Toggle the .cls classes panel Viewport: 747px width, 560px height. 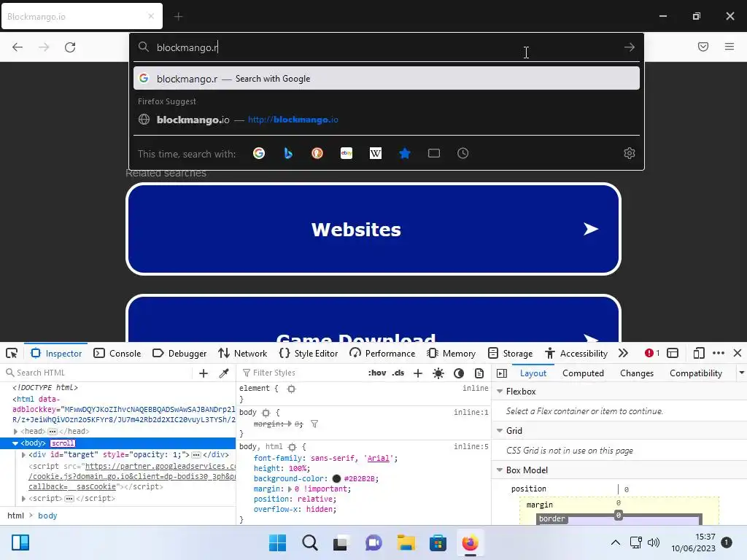click(x=398, y=373)
